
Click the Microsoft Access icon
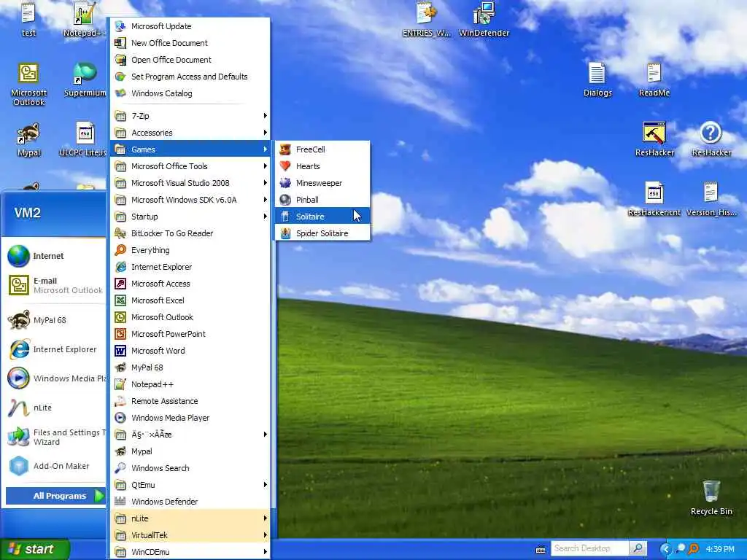(x=120, y=284)
